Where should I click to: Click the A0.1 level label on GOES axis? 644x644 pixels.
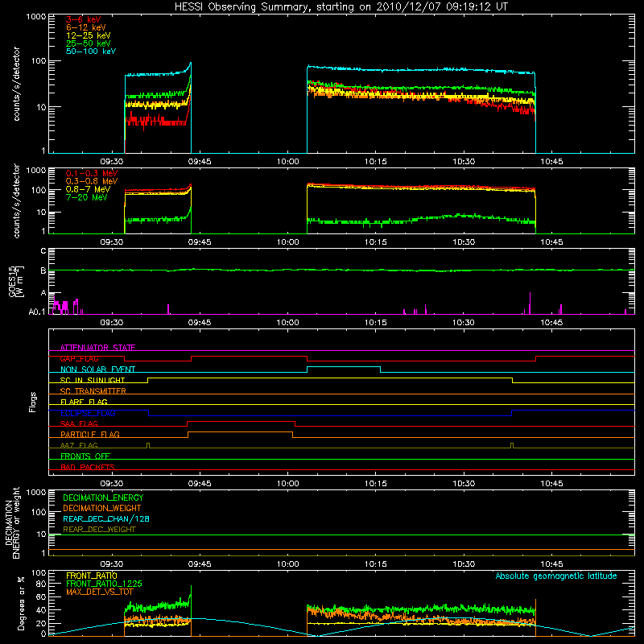pyautogui.click(x=37, y=312)
